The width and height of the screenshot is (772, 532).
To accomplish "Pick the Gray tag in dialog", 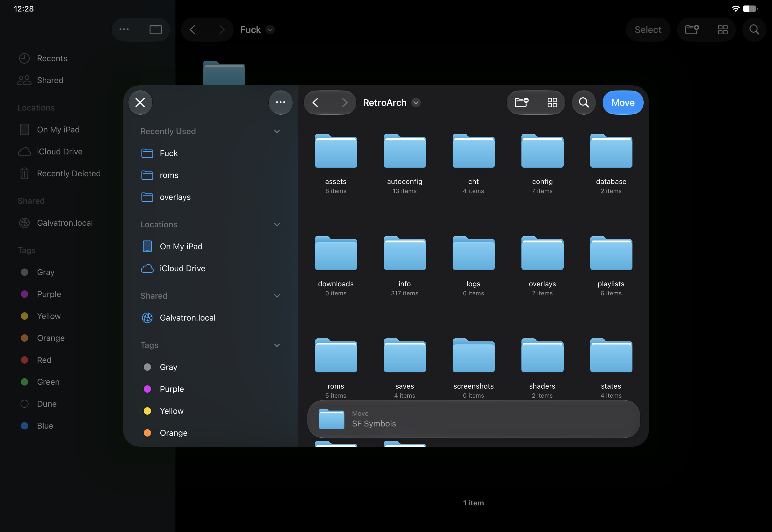I will click(211, 367).
